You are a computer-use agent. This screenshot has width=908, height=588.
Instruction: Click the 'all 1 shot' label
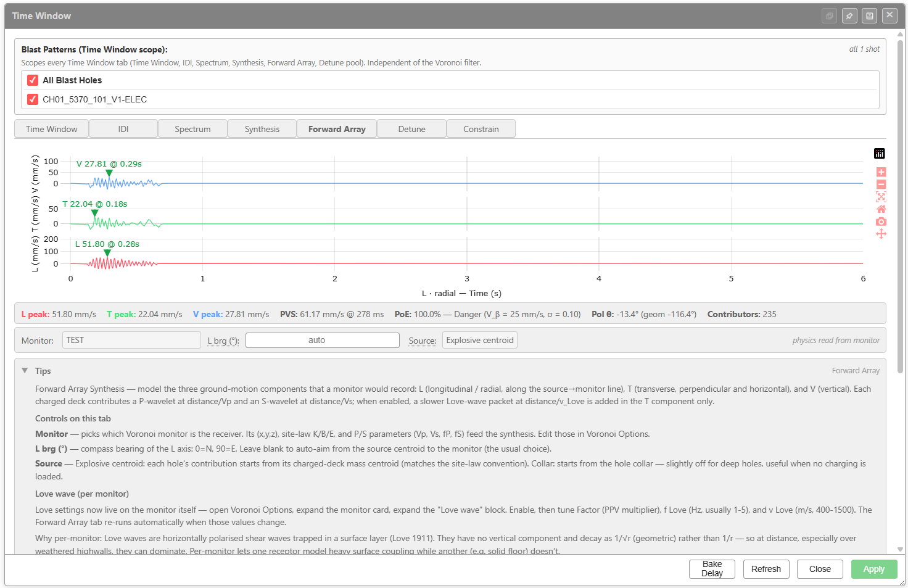tap(864, 49)
